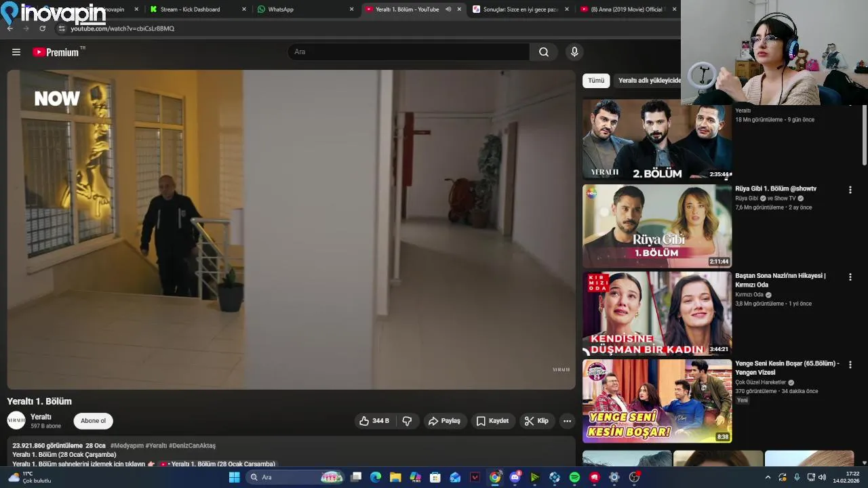Screen dimensions: 868x488
Task: Open the site information icon in the address bar
Action: click(62, 28)
